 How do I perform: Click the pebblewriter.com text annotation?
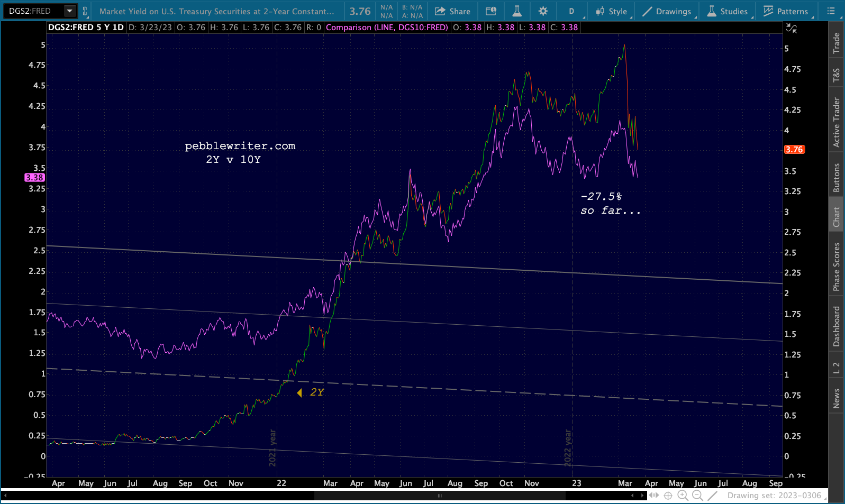pos(240,146)
